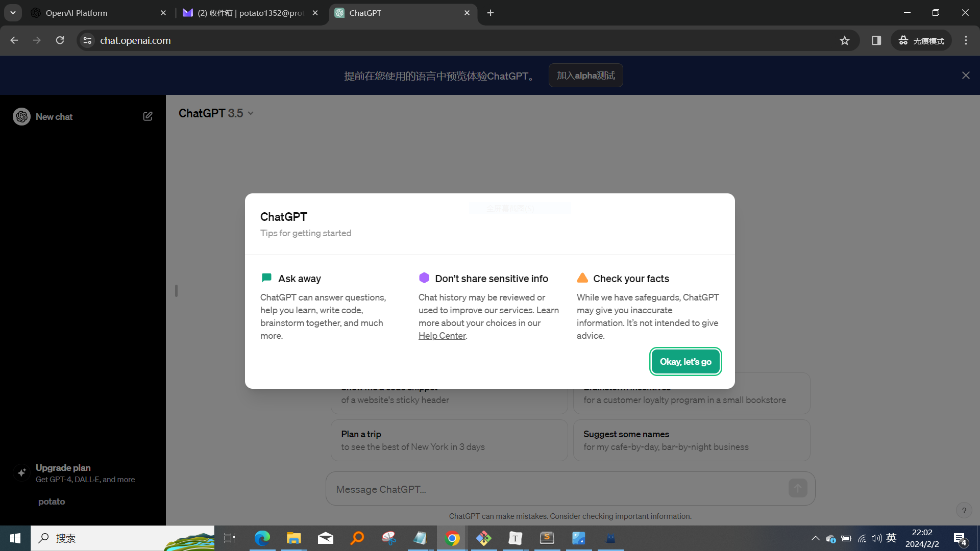The image size is (980, 551).
Task: Bookmark this page with star icon
Action: pos(845,40)
